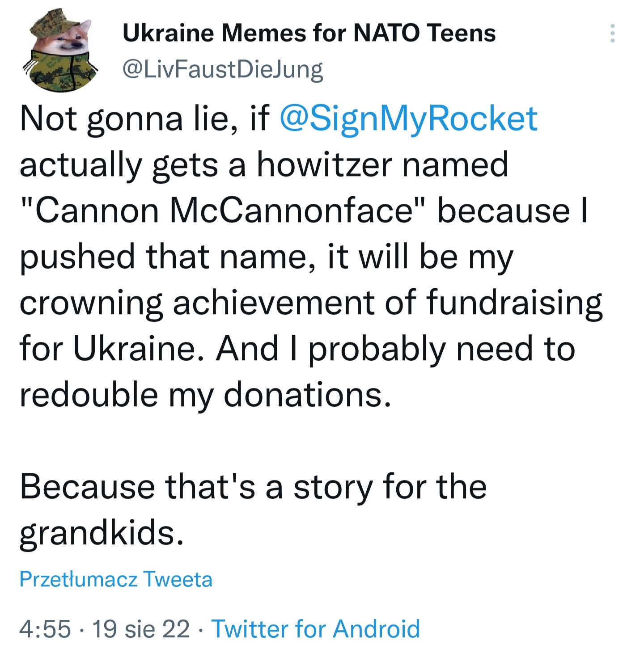Open the Ukraine Memes for NATO Teens profile name
Viewport: 644px width, 653px height.
pos(309,33)
